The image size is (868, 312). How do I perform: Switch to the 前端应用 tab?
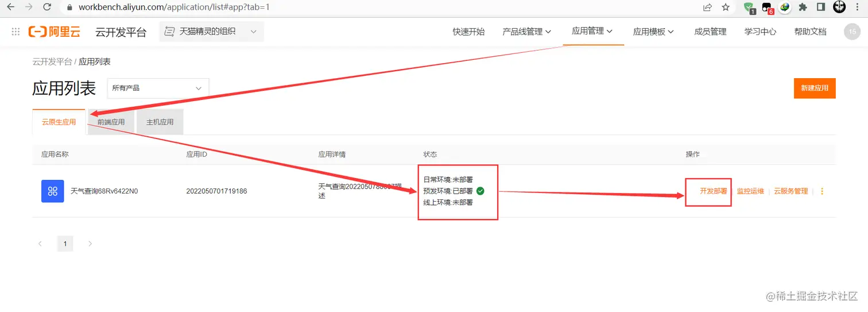111,122
